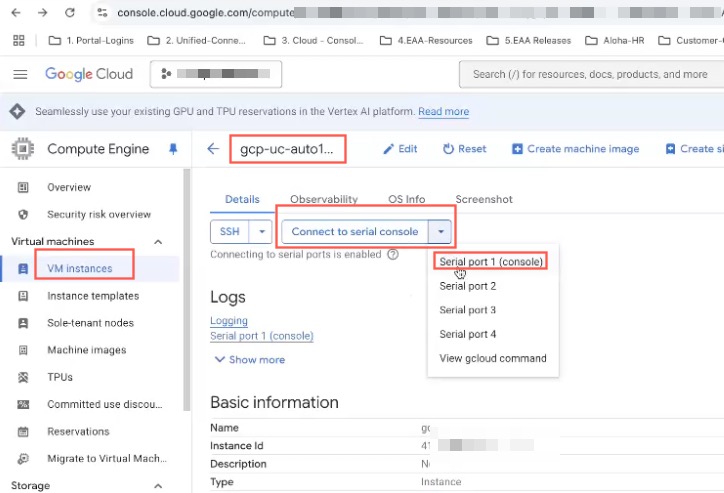Click the pin icon beside Compute Engine

click(x=172, y=149)
